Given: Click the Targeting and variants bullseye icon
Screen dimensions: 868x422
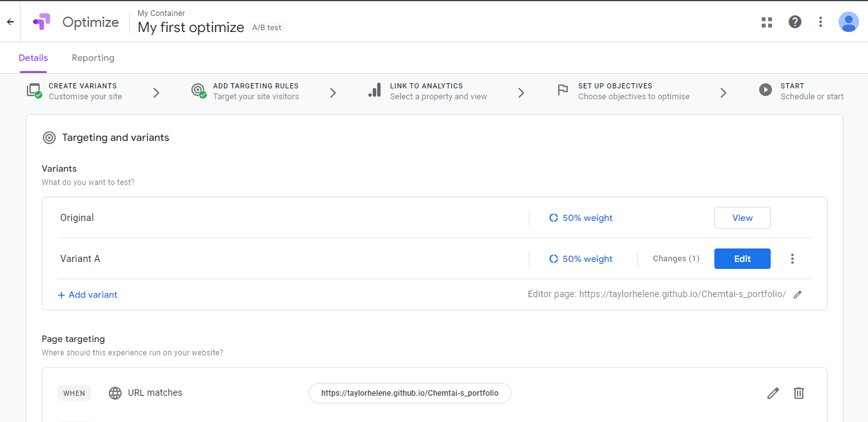Looking at the screenshot, I should 49,138.
